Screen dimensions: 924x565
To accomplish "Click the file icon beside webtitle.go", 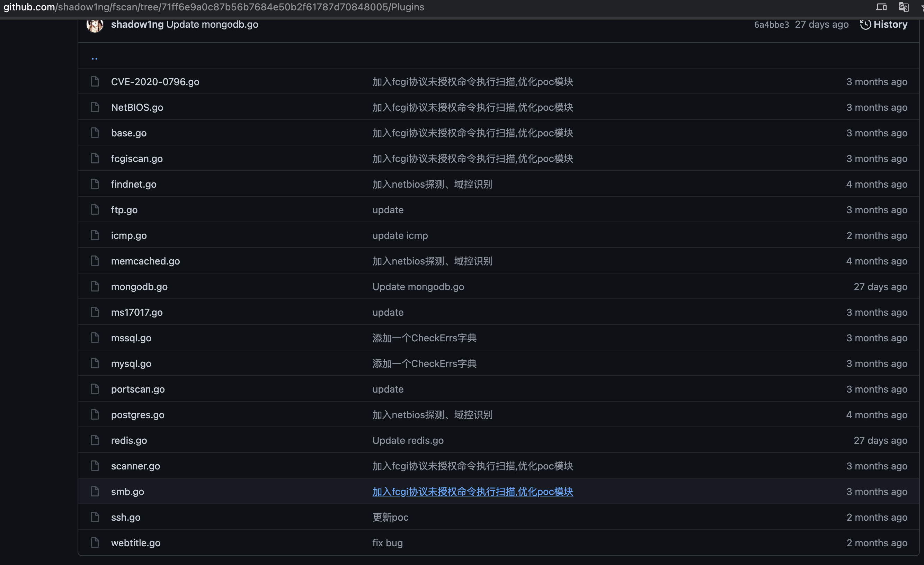I will tap(95, 542).
